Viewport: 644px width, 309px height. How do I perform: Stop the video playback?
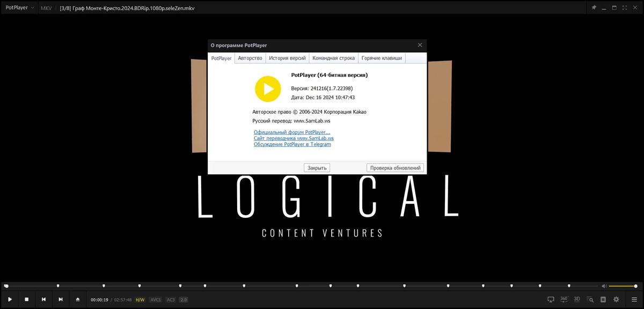pyautogui.click(x=26, y=299)
